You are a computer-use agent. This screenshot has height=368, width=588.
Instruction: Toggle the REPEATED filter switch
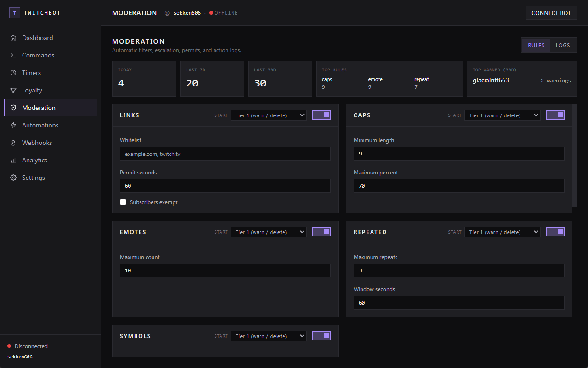555,232
